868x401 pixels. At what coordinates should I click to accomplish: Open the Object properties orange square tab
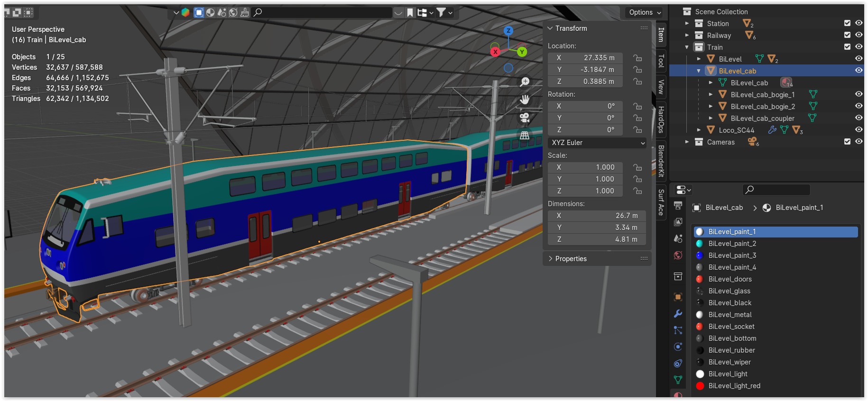click(678, 297)
